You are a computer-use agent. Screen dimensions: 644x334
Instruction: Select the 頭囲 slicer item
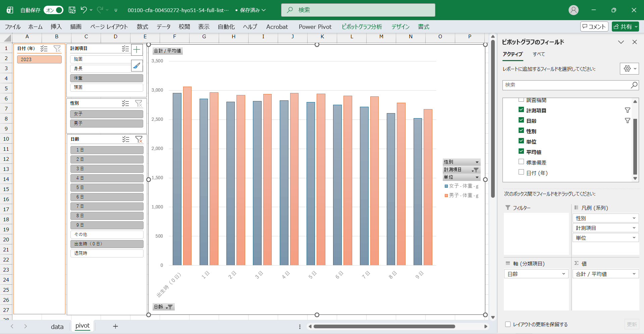pos(107,87)
